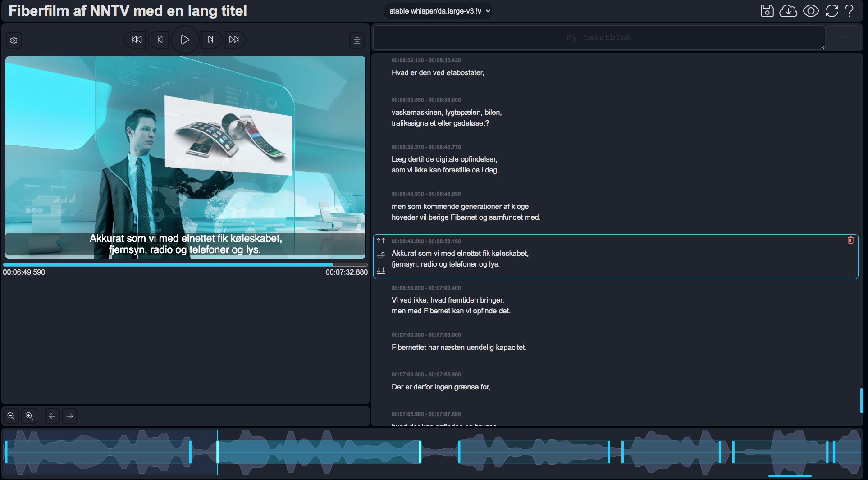Split the selected subtitle block
The image size is (868, 480).
pos(381,255)
